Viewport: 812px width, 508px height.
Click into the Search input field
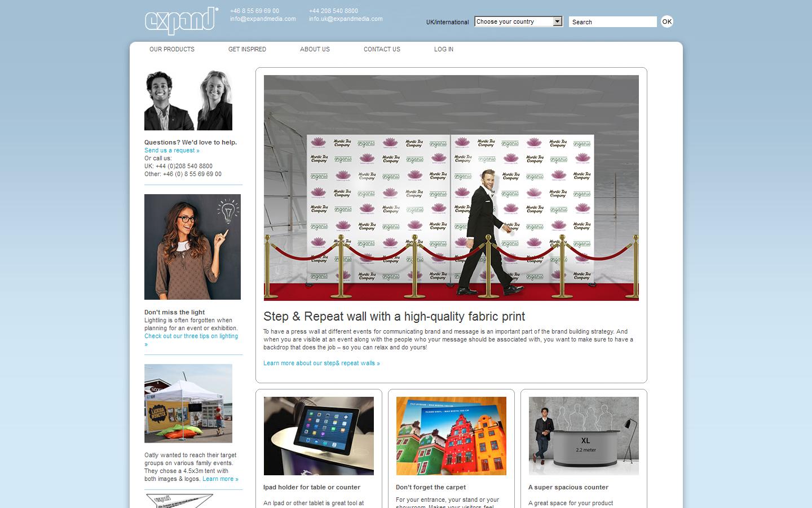pos(612,22)
